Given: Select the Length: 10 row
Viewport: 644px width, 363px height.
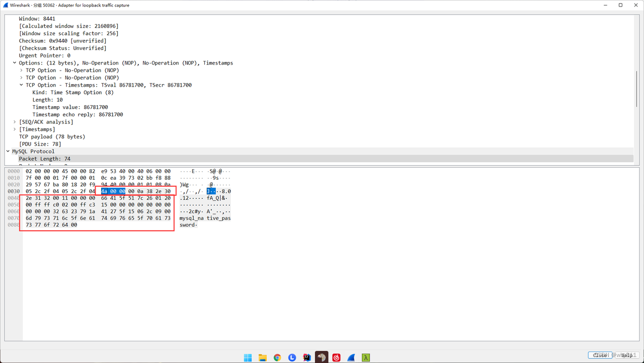Looking at the screenshot, I should 319,100.
